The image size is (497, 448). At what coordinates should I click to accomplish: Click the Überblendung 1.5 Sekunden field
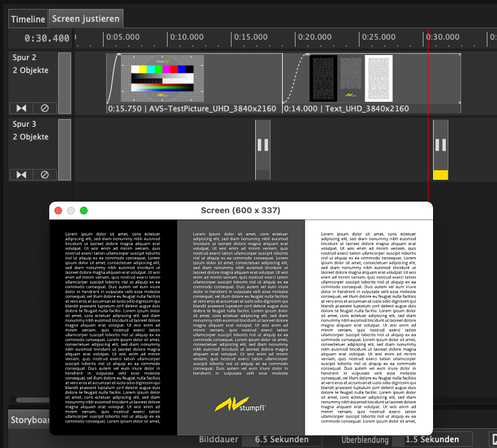432,440
